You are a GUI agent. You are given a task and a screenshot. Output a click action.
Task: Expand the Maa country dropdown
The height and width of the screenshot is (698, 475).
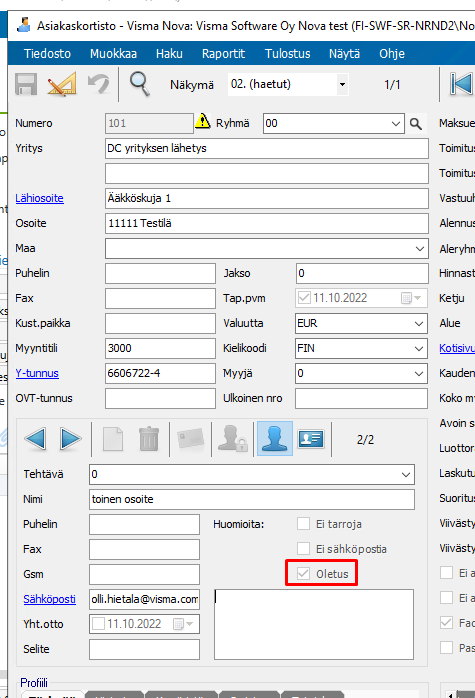pyautogui.click(x=419, y=248)
